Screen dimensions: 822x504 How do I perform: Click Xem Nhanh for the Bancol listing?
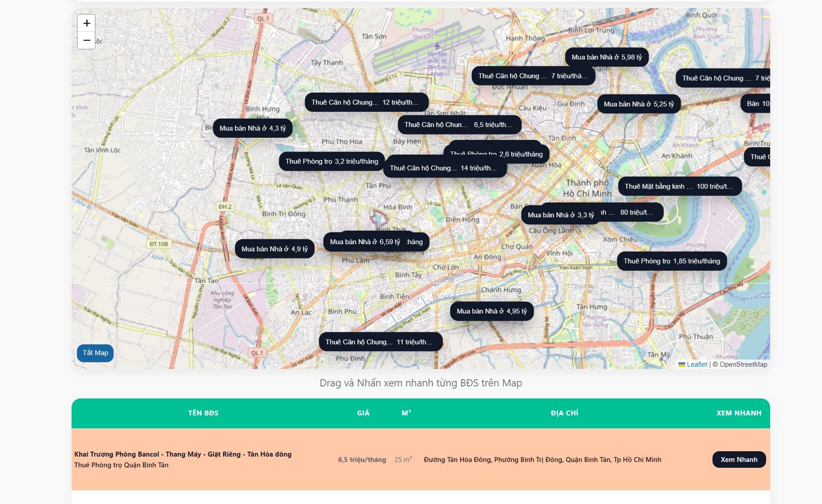pos(739,460)
